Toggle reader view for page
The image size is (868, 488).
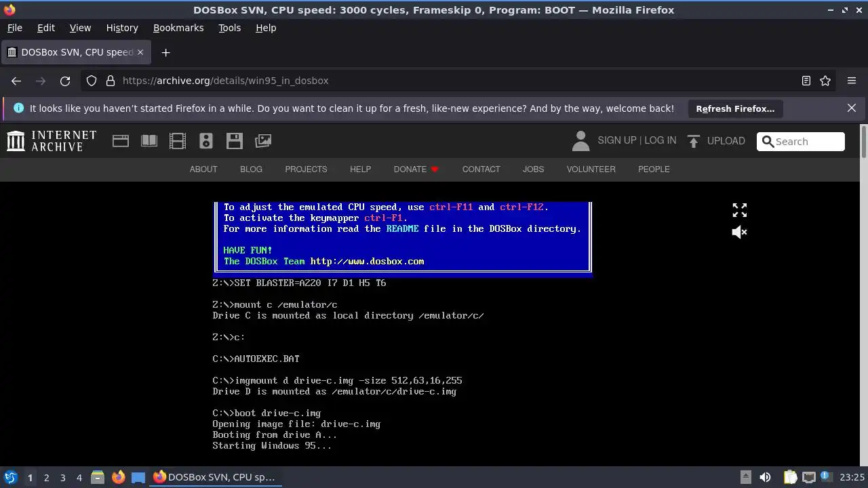[x=806, y=81]
